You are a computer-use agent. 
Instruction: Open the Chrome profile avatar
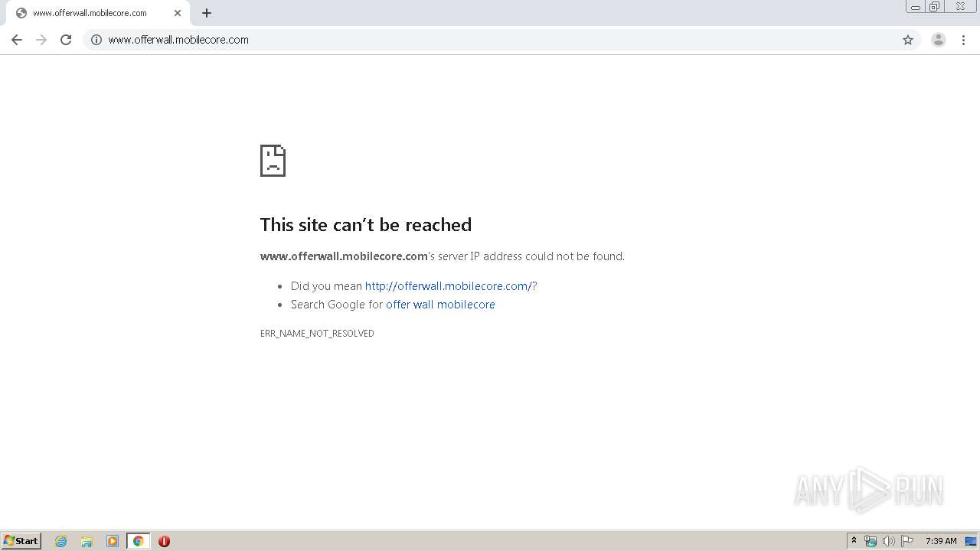(x=939, y=40)
